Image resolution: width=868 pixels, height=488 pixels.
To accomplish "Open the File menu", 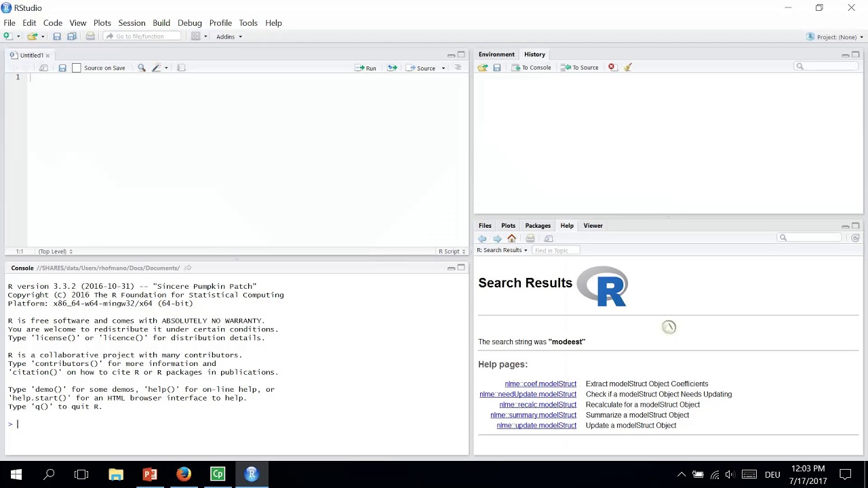I will (x=9, y=23).
